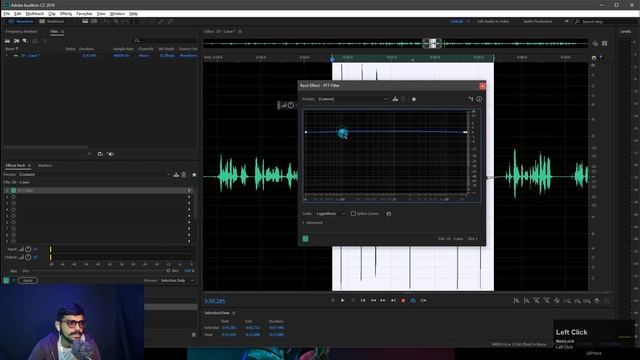The width and height of the screenshot is (640, 360).
Task: Click the Fast Forward transport button
Action: 383,300
